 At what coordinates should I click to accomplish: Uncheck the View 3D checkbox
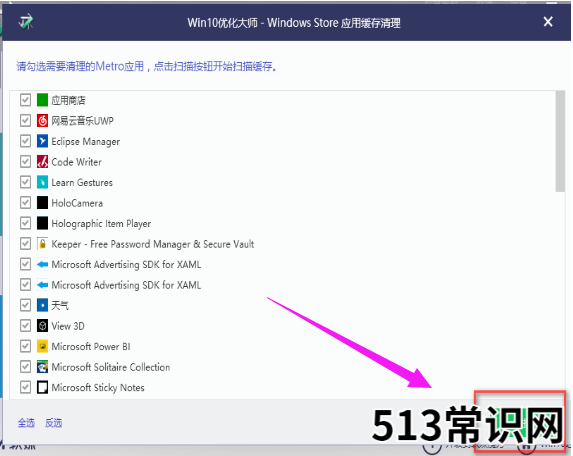[25, 325]
